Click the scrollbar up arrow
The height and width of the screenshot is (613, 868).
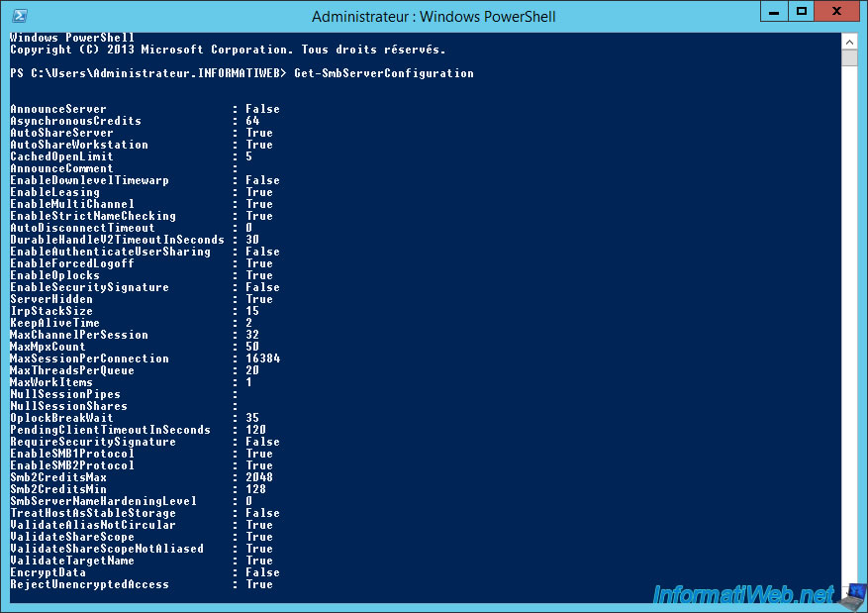[850, 42]
